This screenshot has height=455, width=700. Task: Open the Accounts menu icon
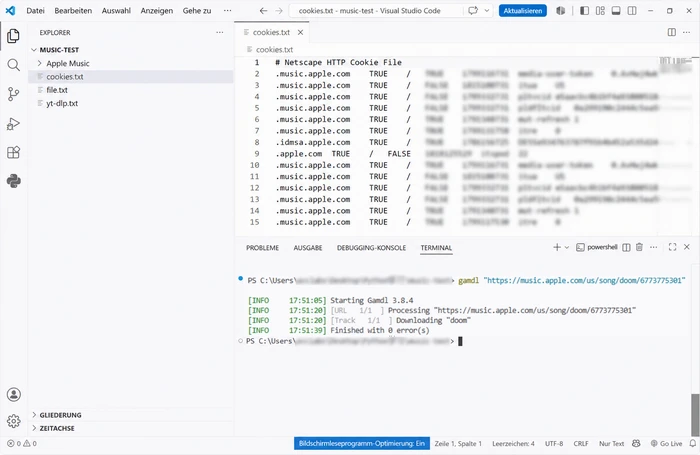(x=13, y=394)
